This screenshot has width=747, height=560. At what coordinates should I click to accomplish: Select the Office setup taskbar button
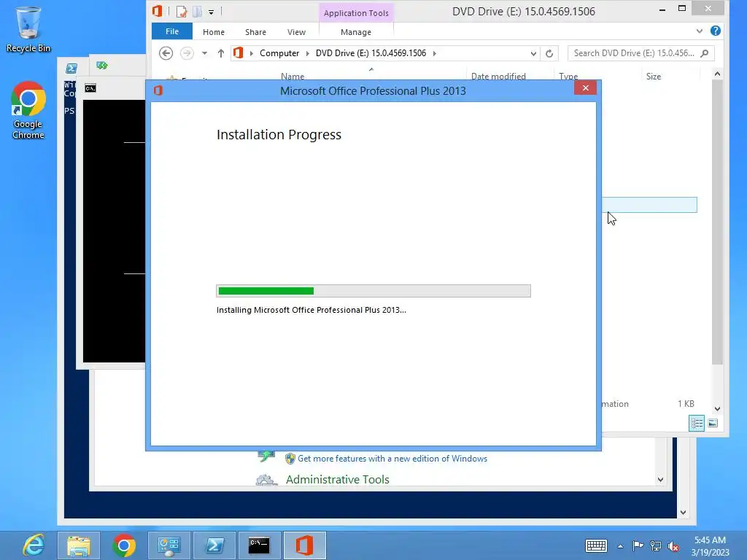click(x=305, y=545)
